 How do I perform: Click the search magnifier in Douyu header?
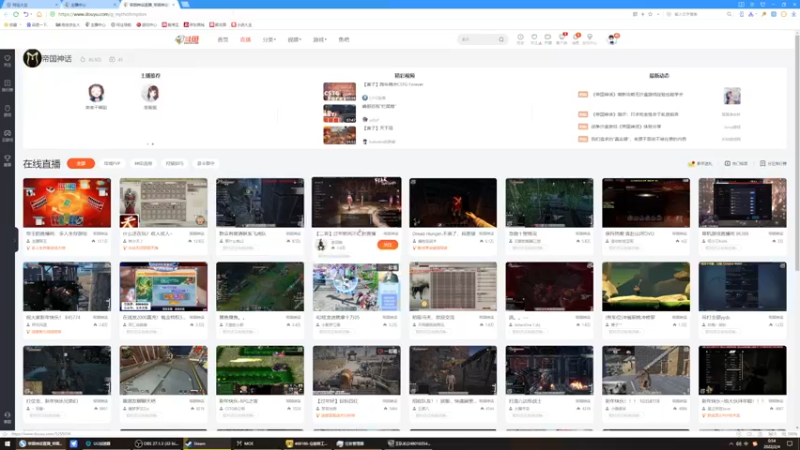(502, 39)
